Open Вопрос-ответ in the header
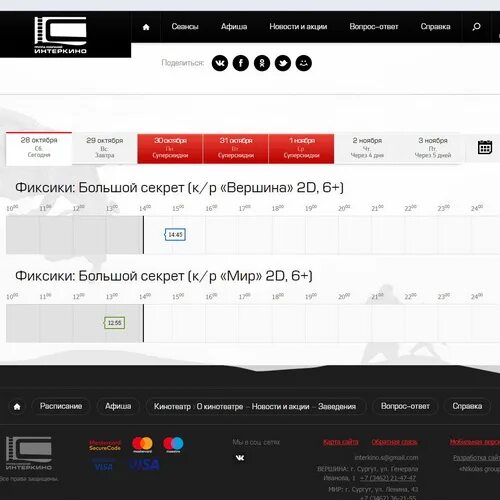This screenshot has height=500, width=500. click(374, 27)
